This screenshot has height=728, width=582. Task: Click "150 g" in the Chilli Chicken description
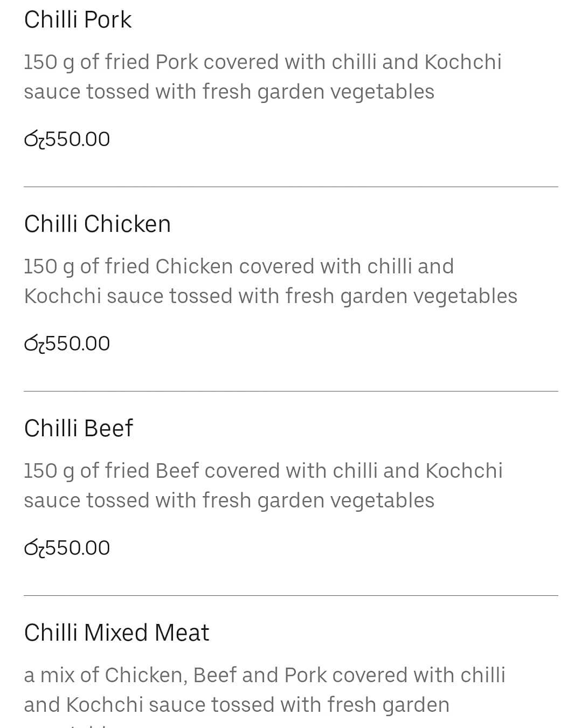(49, 267)
